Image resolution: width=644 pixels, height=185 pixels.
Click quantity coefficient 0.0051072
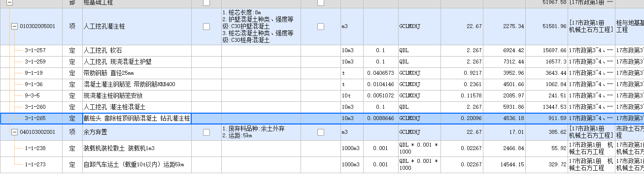click(x=380, y=96)
